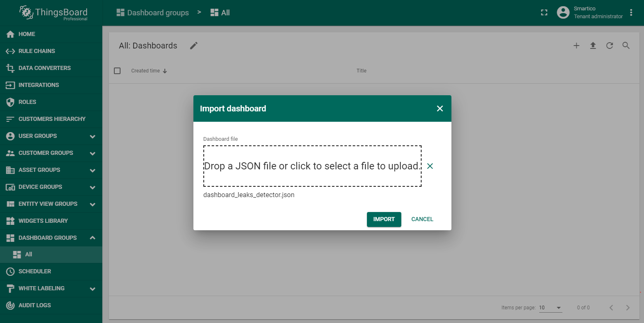Expand the User Groups menu
This screenshot has width=644, height=323.
pyautogui.click(x=92, y=136)
